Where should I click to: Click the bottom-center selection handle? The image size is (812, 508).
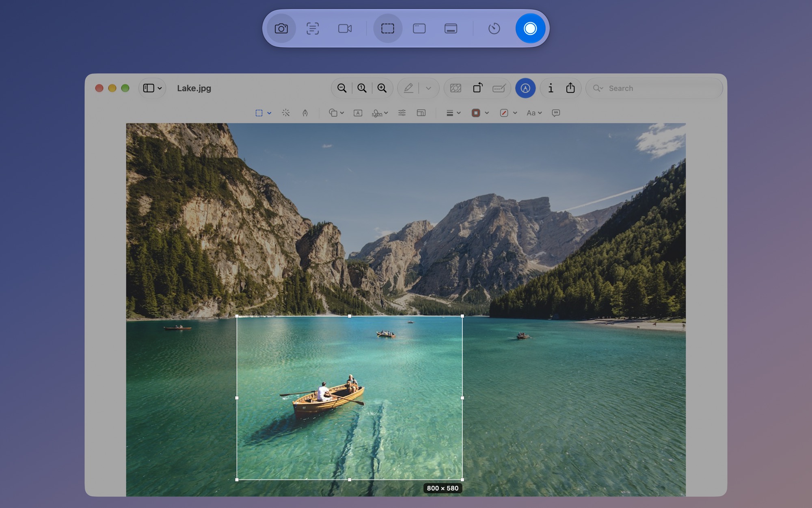350,480
